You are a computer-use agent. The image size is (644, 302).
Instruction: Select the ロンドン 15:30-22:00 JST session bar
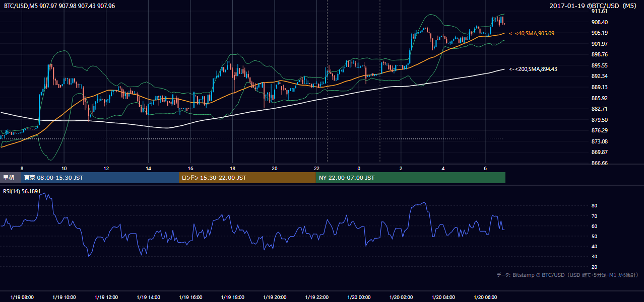[247, 178]
